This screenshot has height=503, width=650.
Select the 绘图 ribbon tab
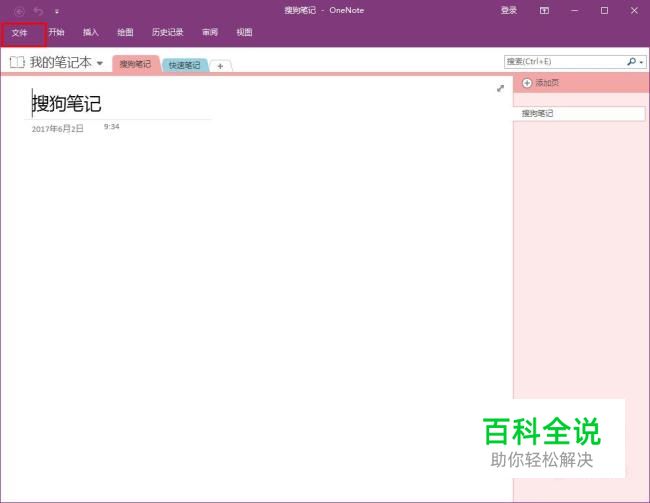125,32
